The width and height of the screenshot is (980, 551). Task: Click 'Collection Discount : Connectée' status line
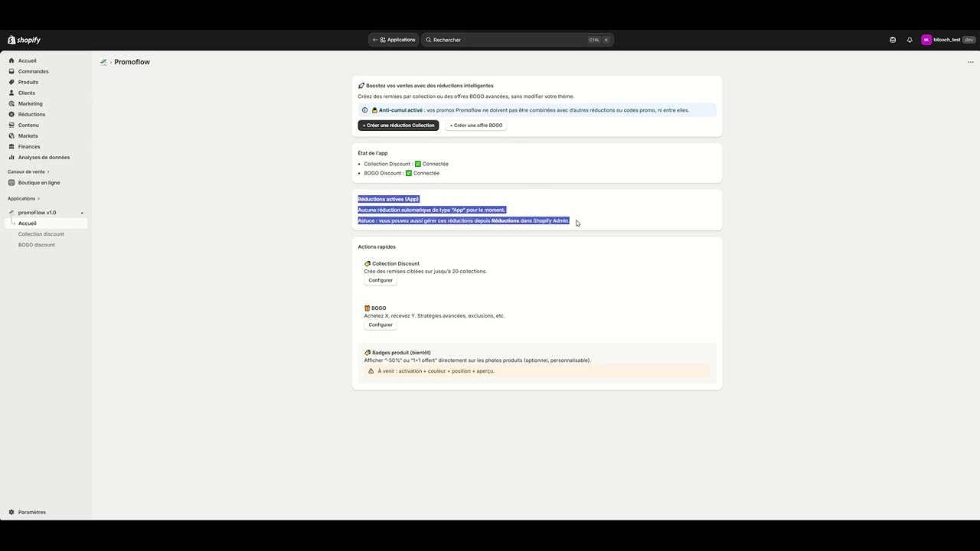tap(406, 164)
